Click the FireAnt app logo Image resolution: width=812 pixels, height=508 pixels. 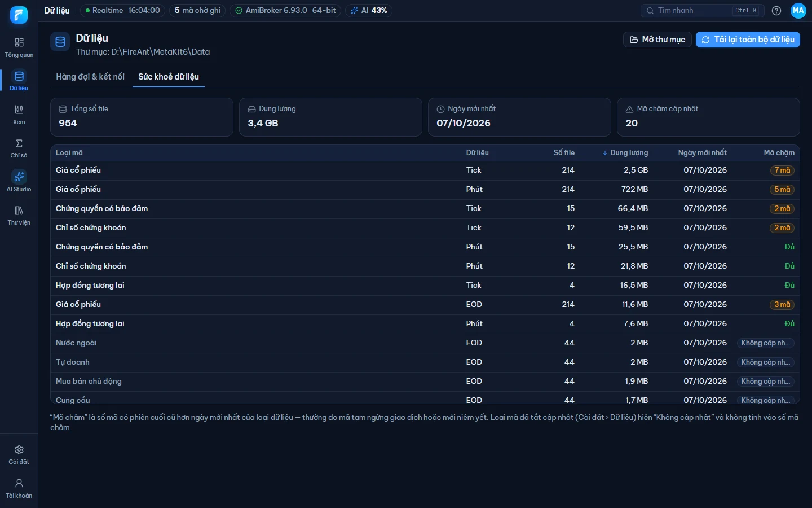19,15
